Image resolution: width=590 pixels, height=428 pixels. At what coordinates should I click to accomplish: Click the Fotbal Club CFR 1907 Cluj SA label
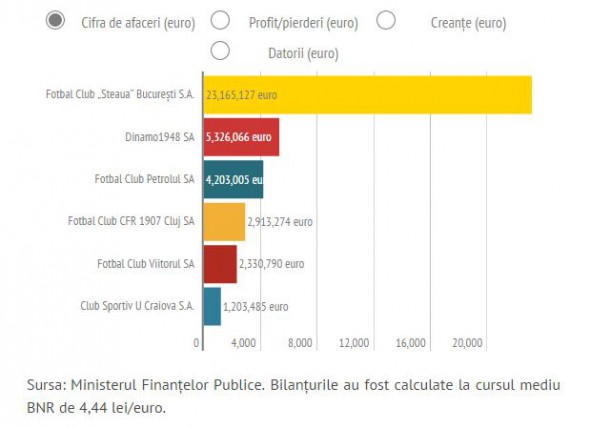[x=131, y=221]
